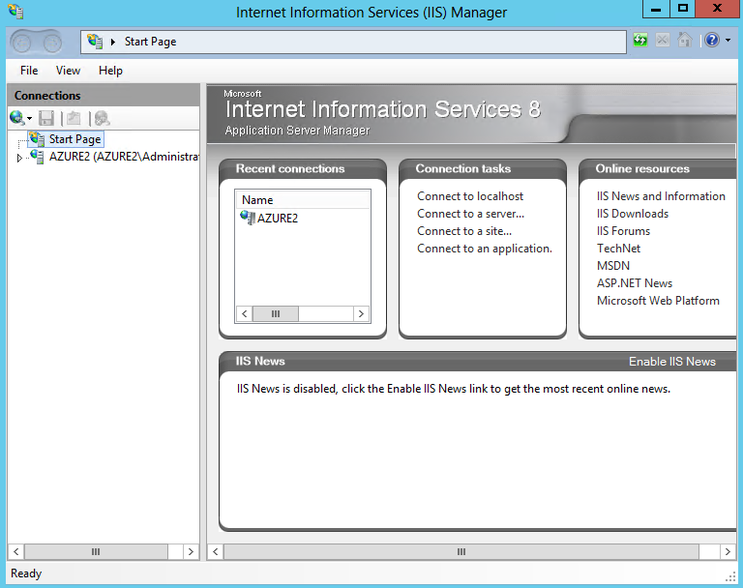Image resolution: width=743 pixels, height=588 pixels.
Task: Open the Help question mark icon
Action: [712, 40]
